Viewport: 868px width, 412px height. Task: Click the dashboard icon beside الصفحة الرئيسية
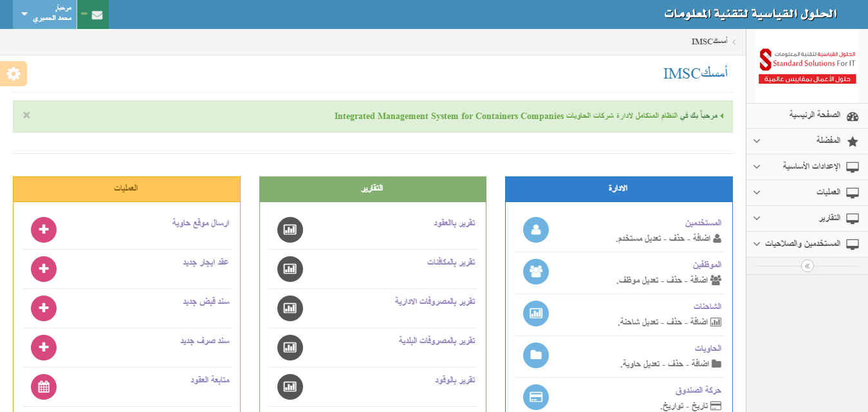[853, 116]
